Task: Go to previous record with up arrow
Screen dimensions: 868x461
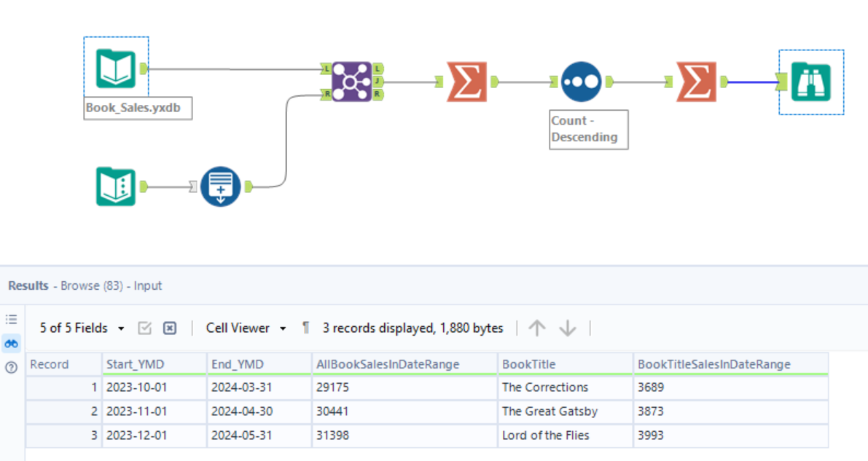Action: 536,328
